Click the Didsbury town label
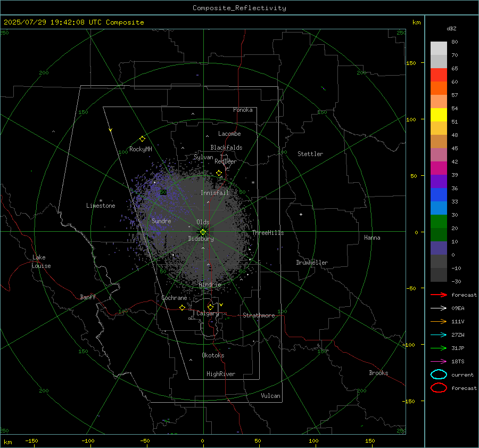 click(x=201, y=239)
